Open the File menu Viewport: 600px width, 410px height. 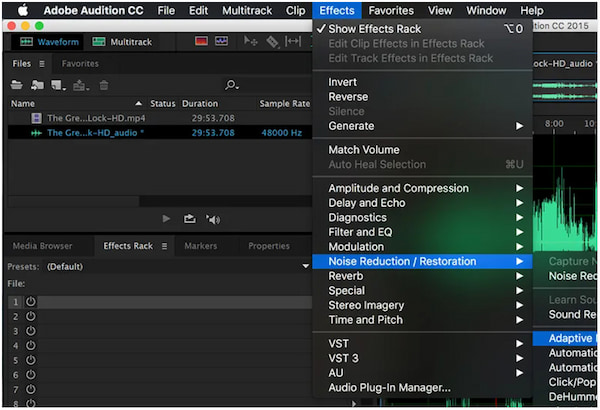(166, 10)
